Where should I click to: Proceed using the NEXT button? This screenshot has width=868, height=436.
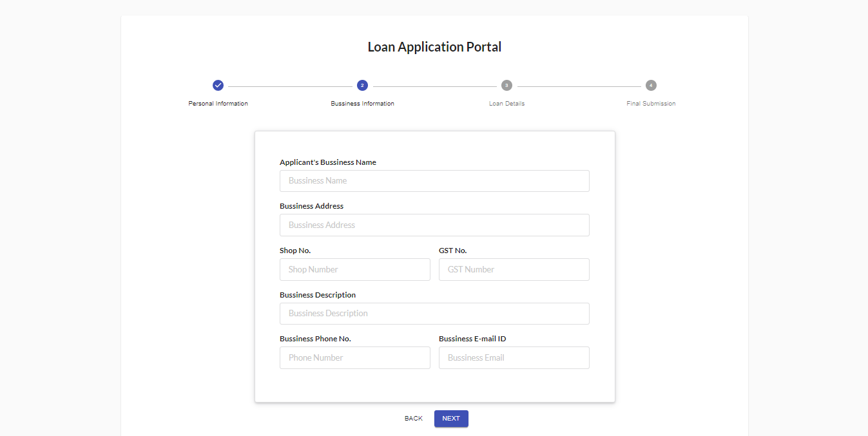[x=451, y=419]
